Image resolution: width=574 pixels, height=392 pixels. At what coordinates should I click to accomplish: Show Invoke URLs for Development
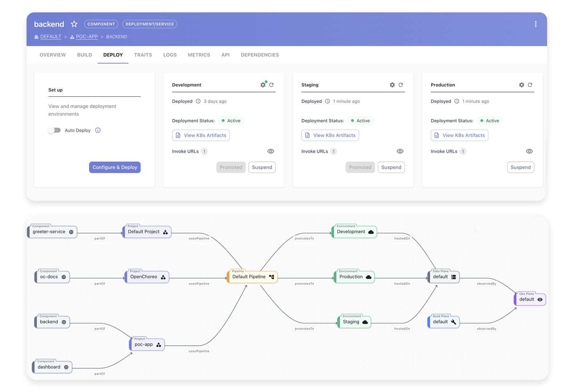(x=270, y=151)
